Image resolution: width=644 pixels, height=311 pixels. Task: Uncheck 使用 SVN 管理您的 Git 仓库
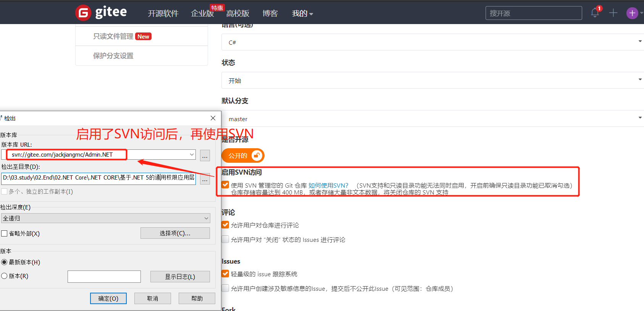click(225, 185)
